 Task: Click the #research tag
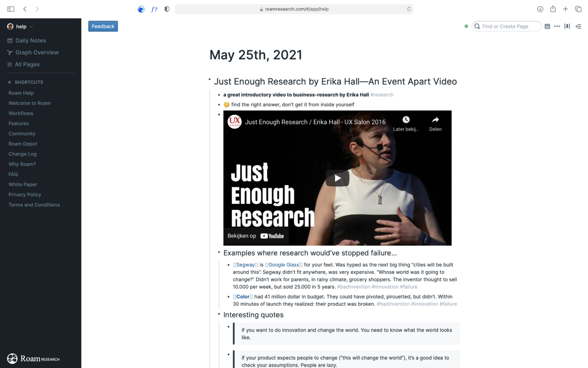click(382, 95)
